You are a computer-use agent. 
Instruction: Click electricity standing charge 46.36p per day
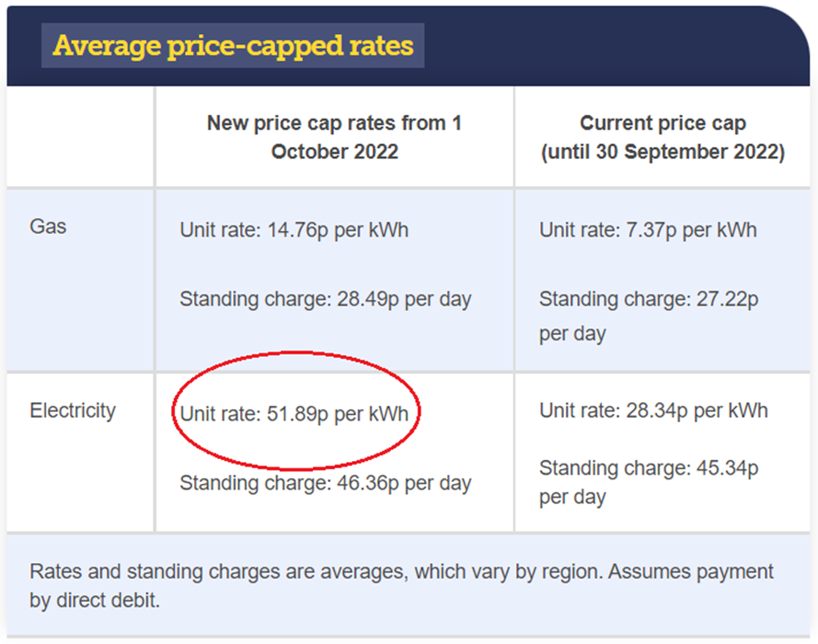pyautogui.click(x=325, y=483)
